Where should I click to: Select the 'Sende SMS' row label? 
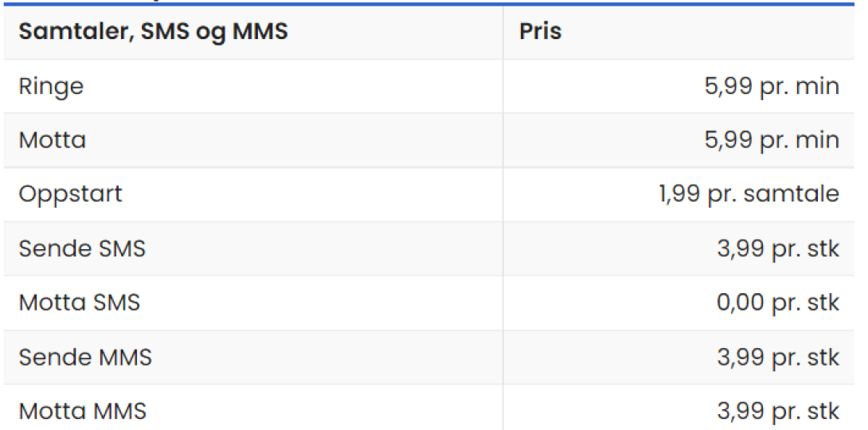(x=82, y=248)
